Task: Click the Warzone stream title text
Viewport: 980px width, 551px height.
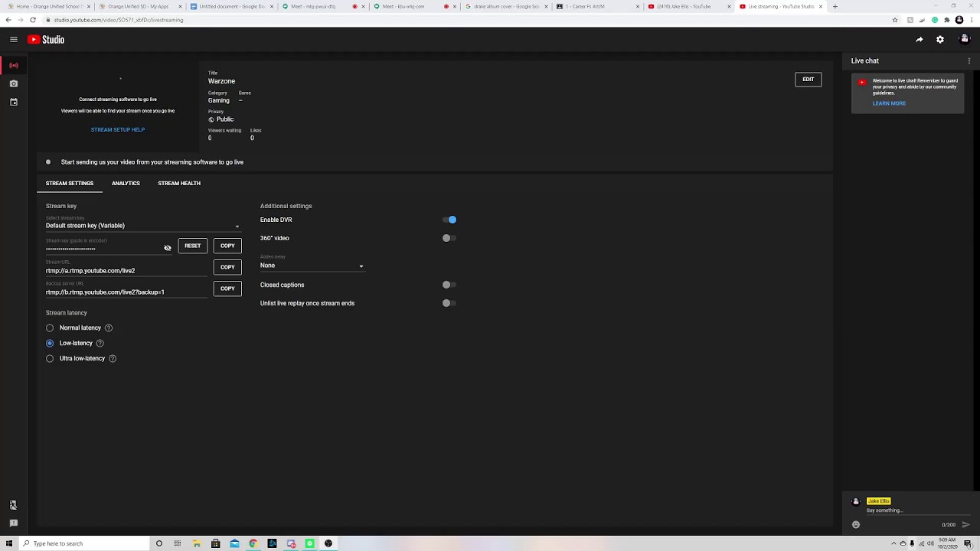Action: 221,81
